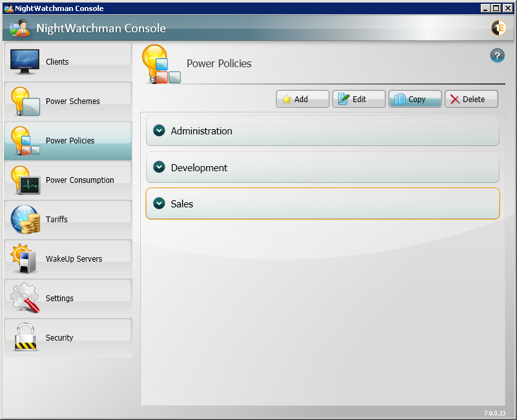Viewport: 517px width, 420px height.
Task: Click the WakeUp Servers icon
Action: pos(25,259)
